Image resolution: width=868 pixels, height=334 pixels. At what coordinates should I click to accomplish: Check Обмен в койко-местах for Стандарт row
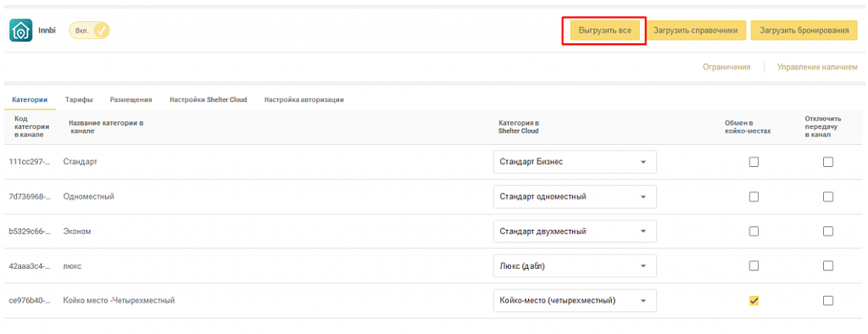pyautogui.click(x=754, y=162)
